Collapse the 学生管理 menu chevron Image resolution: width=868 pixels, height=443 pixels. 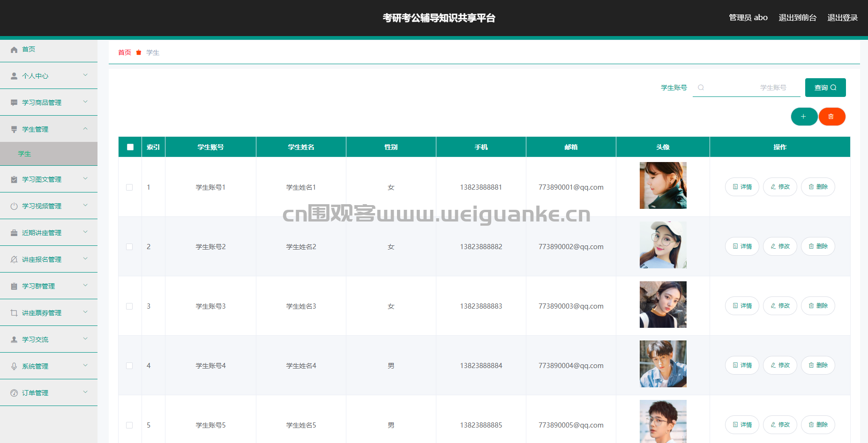click(x=85, y=128)
